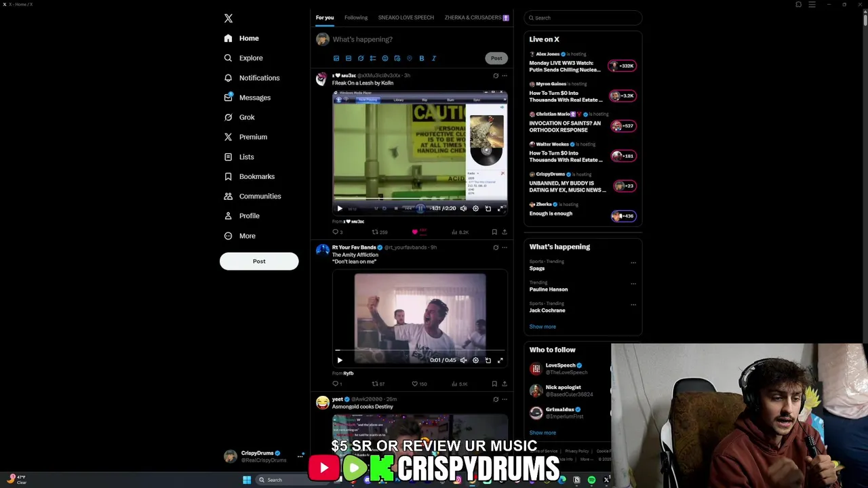Open emoji picker in composer
The height and width of the screenshot is (488, 868).
tap(385, 58)
